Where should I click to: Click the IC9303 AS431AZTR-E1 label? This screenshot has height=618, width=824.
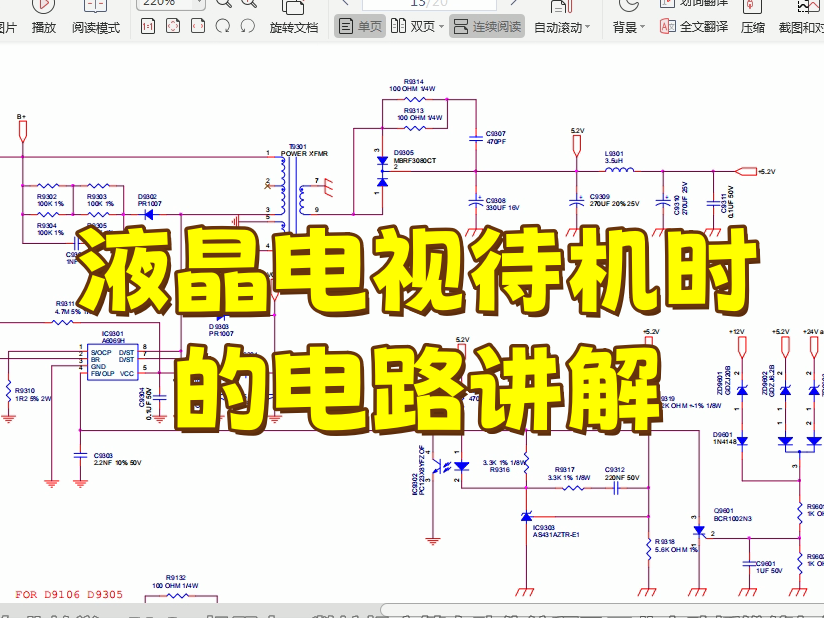[556, 531]
